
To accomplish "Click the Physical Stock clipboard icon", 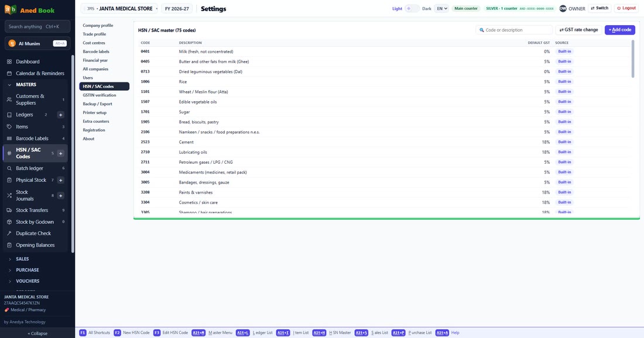I will click(x=9, y=180).
